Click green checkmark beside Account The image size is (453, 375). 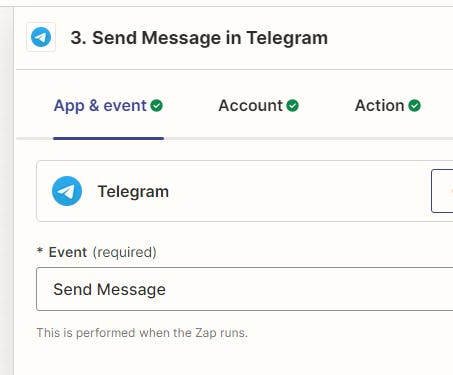click(292, 106)
